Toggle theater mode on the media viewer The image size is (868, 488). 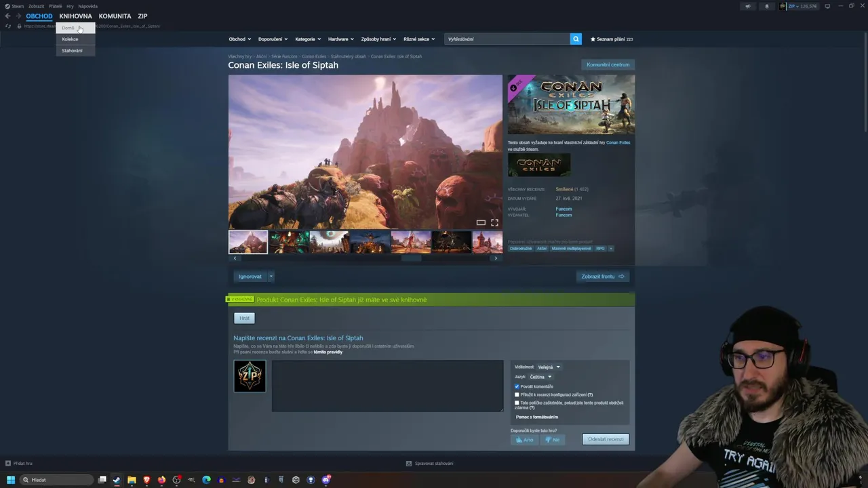[x=481, y=222]
